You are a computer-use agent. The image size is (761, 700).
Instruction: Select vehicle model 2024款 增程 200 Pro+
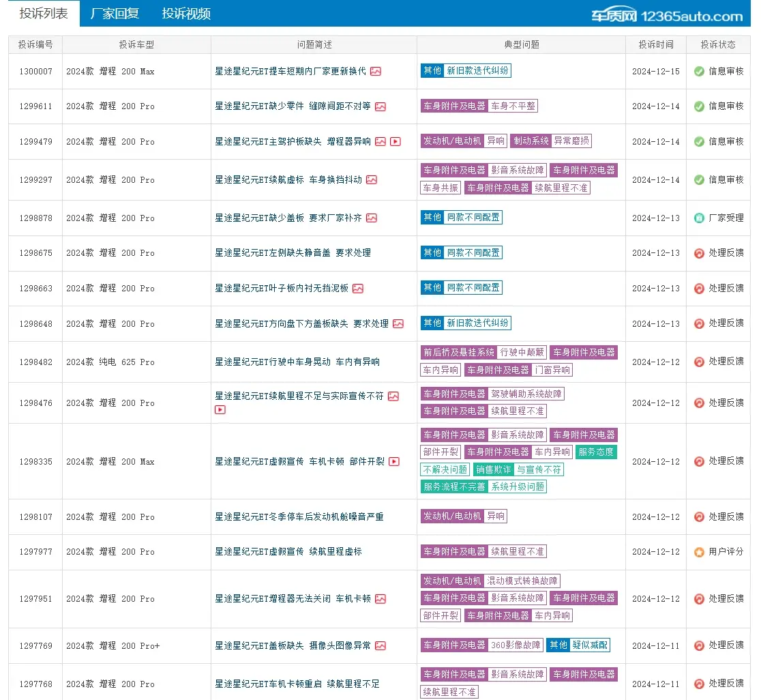113,646
